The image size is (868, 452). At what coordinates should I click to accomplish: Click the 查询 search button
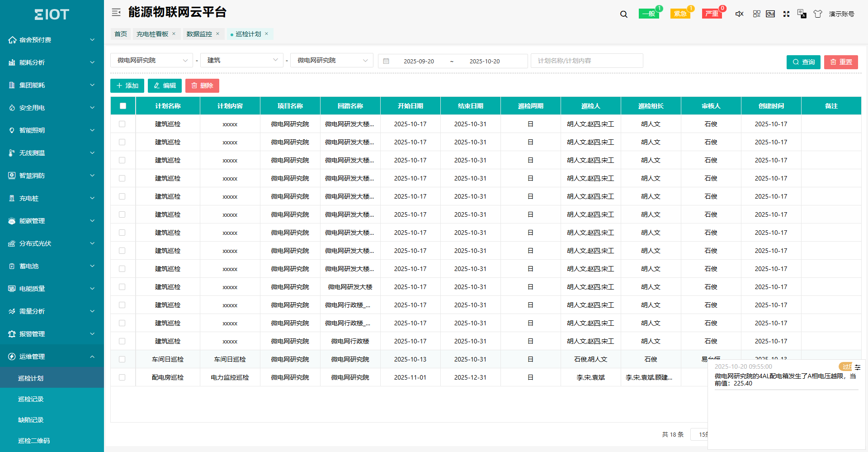pyautogui.click(x=803, y=62)
